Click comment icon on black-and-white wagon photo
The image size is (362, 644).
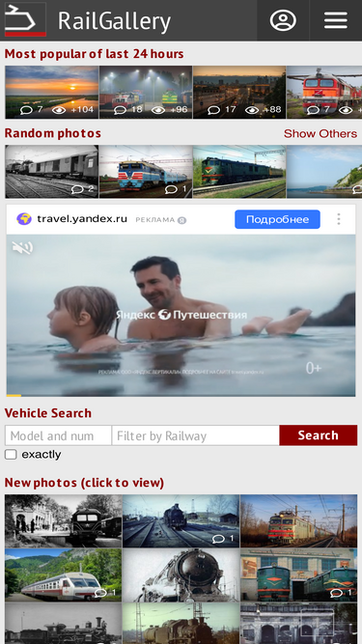[77, 189]
